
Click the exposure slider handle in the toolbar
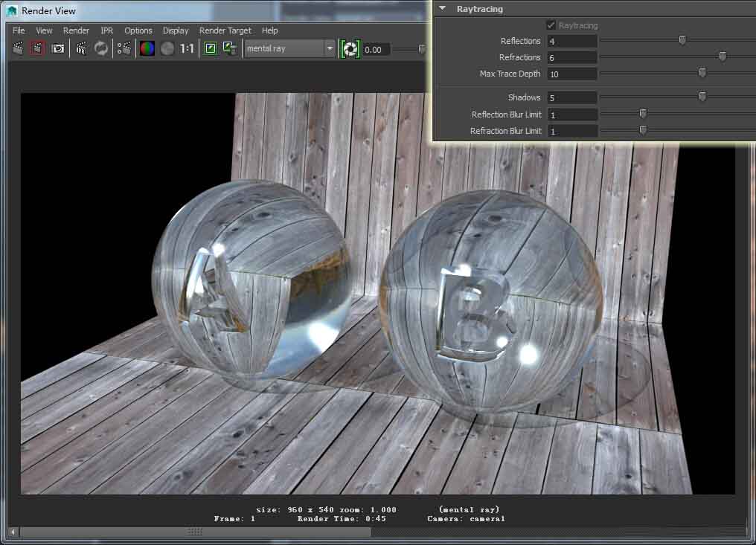point(421,48)
